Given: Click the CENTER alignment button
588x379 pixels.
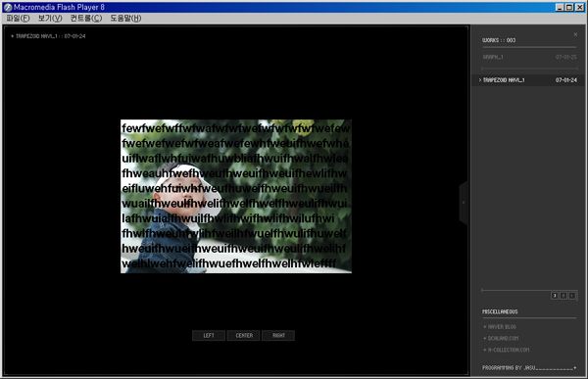Looking at the screenshot, I should coord(244,336).
